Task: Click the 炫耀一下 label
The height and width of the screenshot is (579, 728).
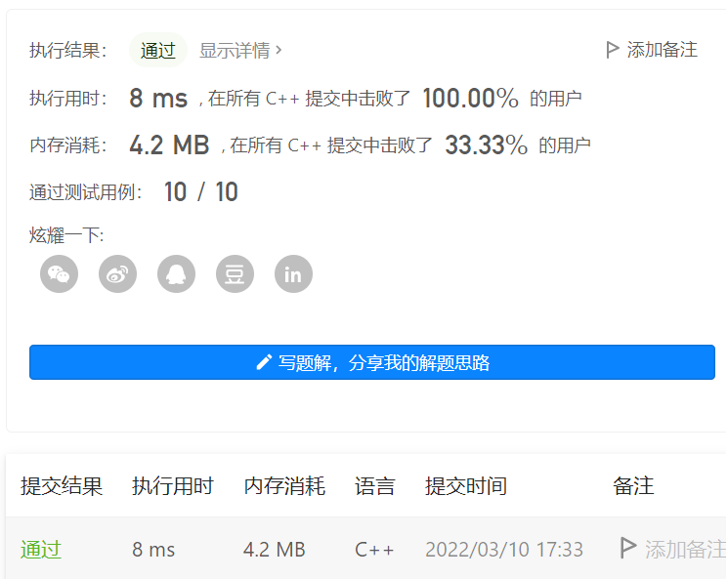Action: coord(66,235)
